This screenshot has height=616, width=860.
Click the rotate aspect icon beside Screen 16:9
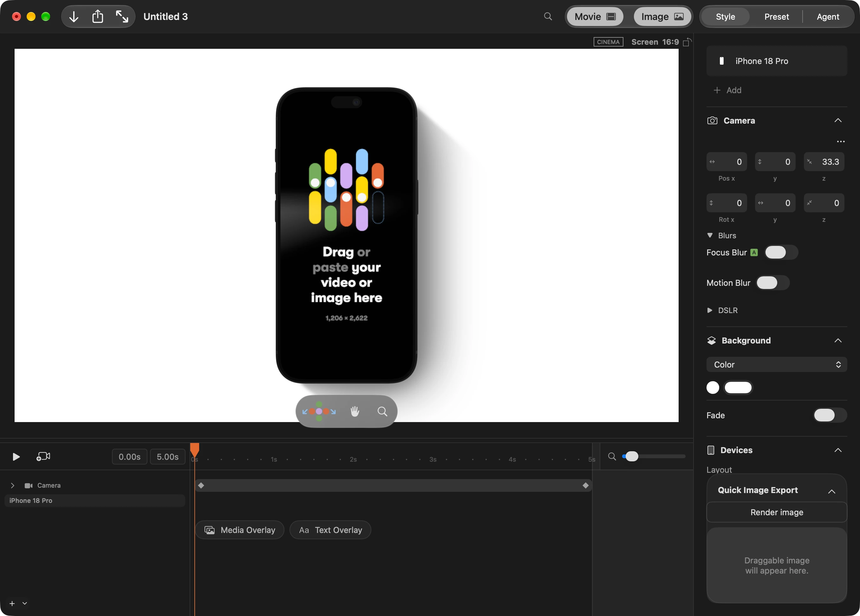tap(687, 42)
